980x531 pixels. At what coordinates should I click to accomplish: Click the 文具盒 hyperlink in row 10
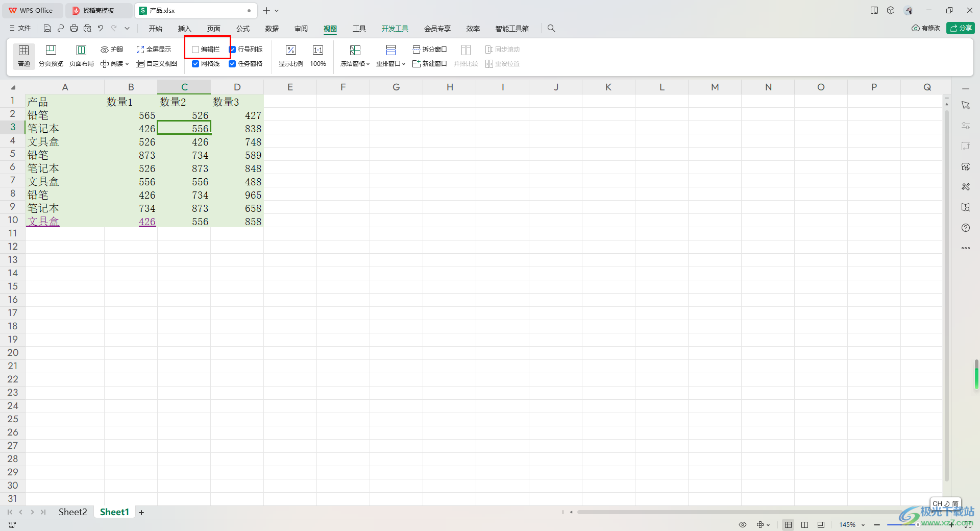pos(43,222)
